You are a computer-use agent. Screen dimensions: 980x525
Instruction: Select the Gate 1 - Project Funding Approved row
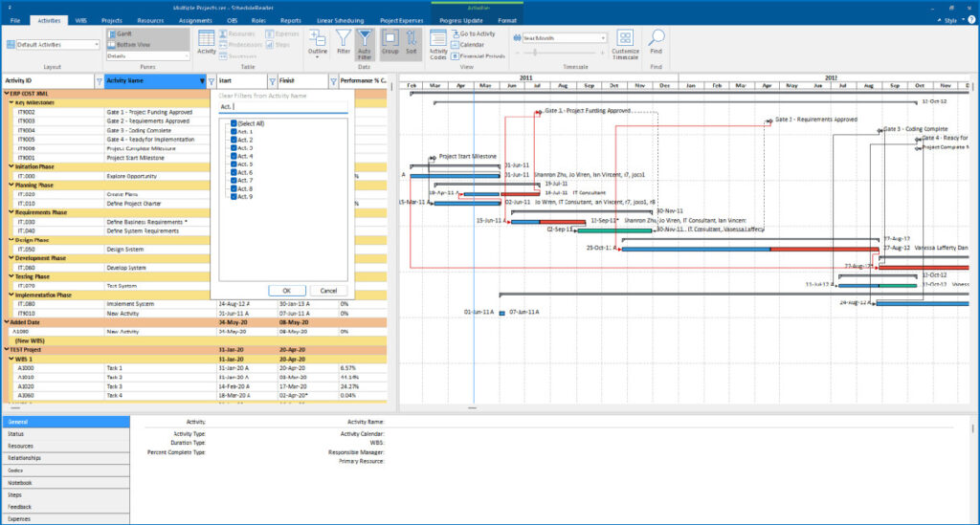[x=195, y=113]
